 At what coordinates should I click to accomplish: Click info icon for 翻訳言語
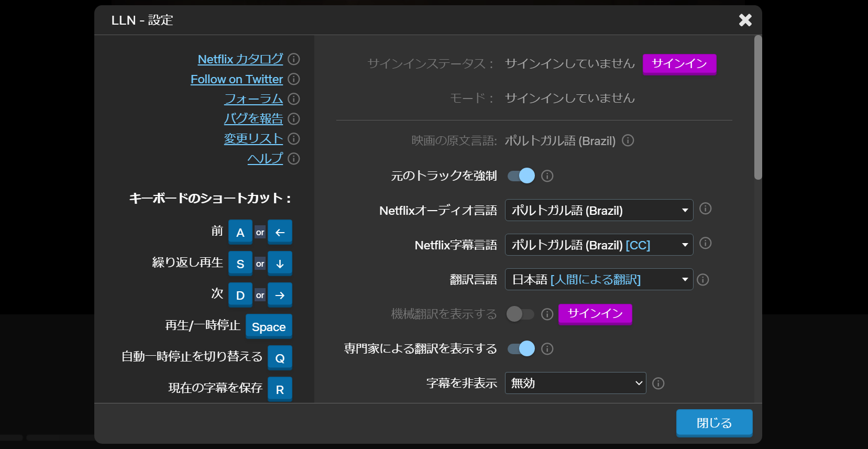703,279
